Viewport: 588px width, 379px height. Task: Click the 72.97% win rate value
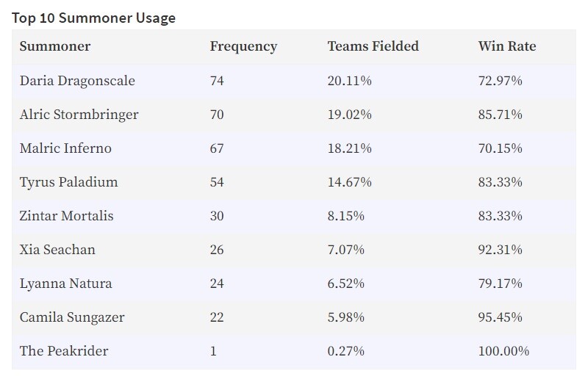pos(501,81)
